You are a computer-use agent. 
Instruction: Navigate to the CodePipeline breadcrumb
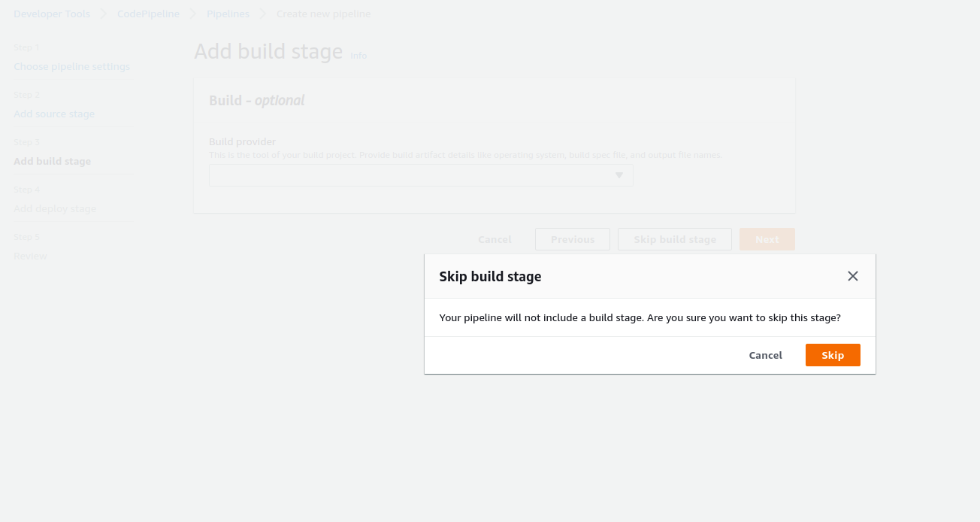[x=148, y=14]
